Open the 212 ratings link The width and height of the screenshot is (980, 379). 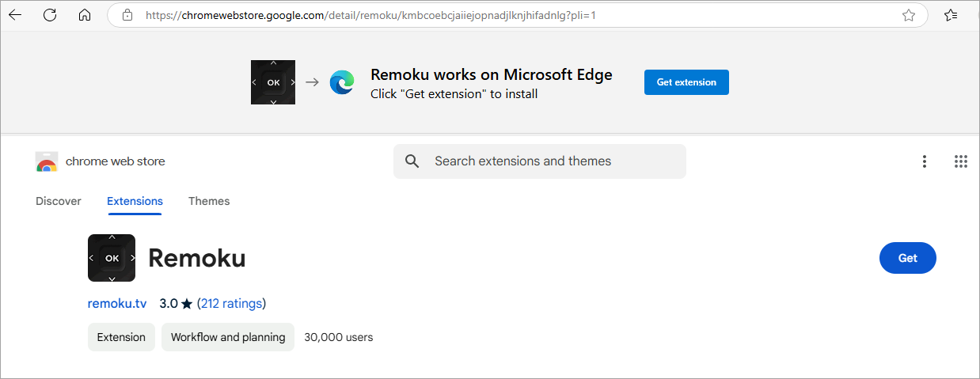point(231,303)
